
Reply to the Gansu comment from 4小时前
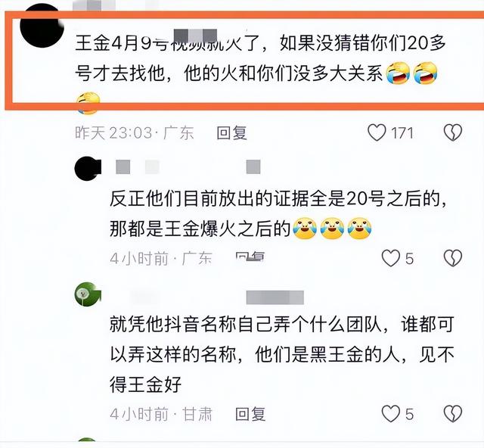click(x=250, y=414)
